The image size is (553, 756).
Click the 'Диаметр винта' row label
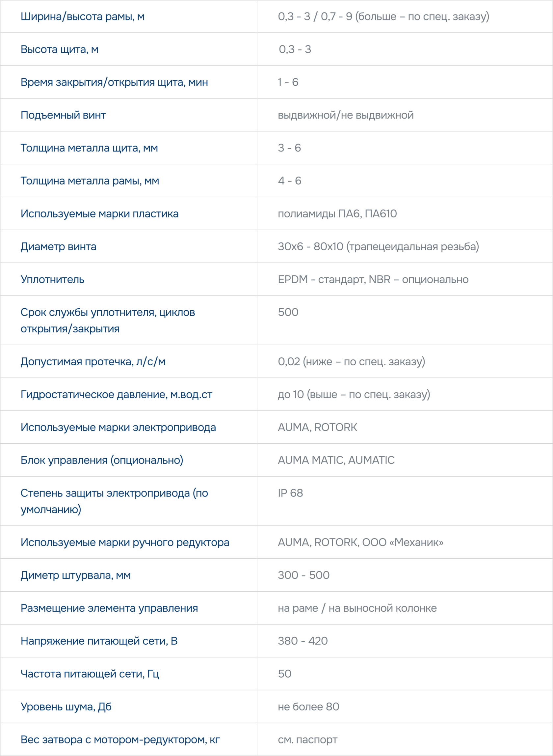coord(59,246)
